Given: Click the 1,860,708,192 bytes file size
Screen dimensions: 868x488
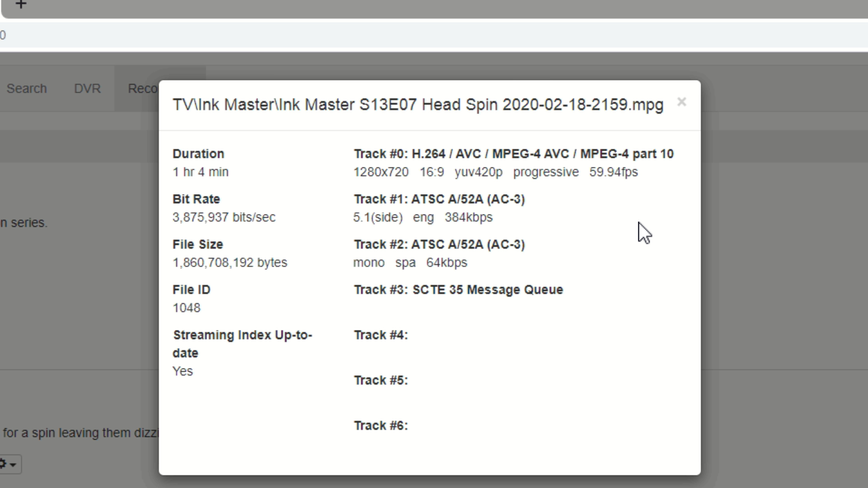Looking at the screenshot, I should coord(230,262).
